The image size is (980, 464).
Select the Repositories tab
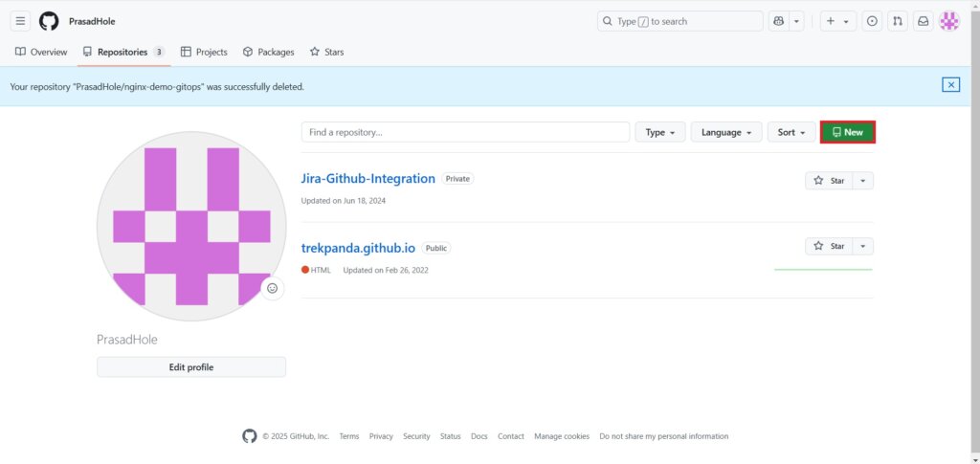click(x=123, y=52)
